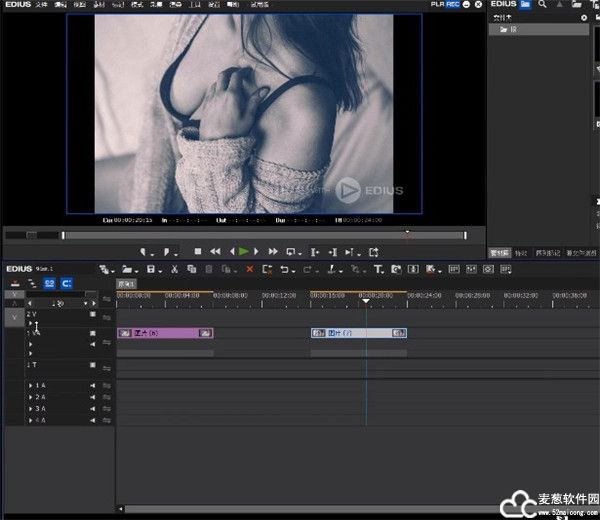Image resolution: width=600 pixels, height=520 pixels.
Task: Click the Stop button in the player controls
Action: [198, 252]
